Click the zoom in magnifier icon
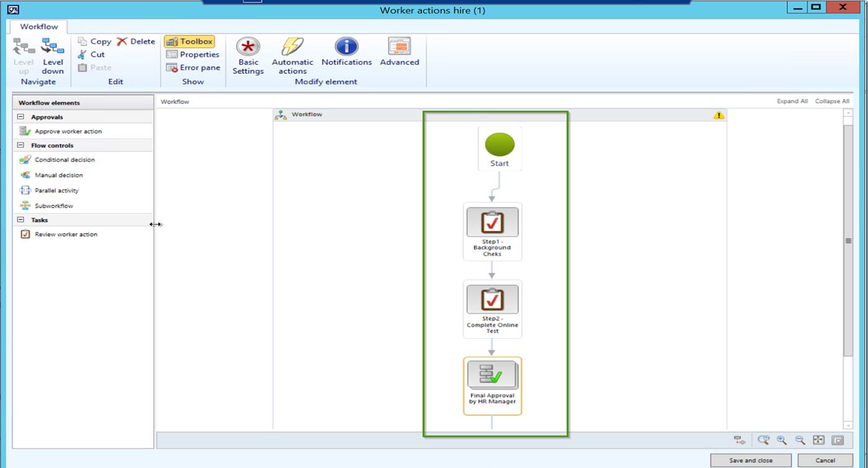868x468 pixels. [x=781, y=439]
